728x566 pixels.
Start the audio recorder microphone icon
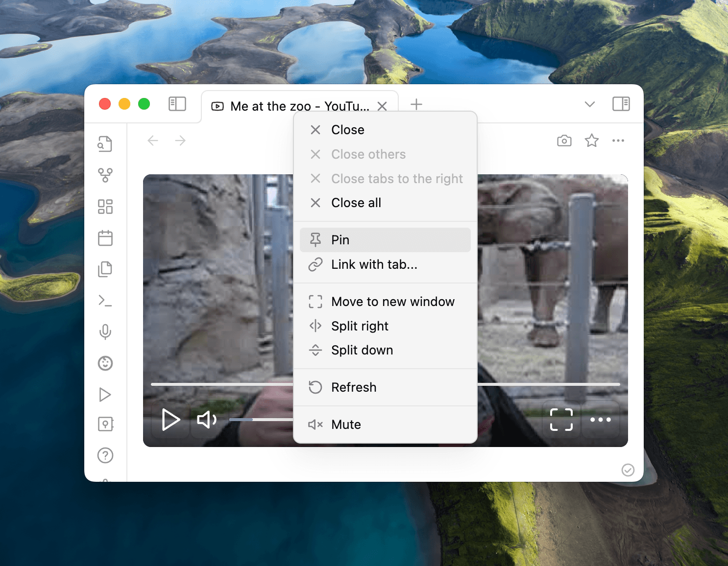pos(105,332)
